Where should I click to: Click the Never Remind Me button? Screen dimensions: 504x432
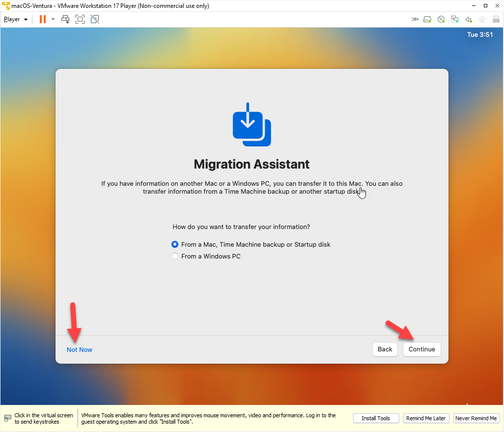point(476,418)
